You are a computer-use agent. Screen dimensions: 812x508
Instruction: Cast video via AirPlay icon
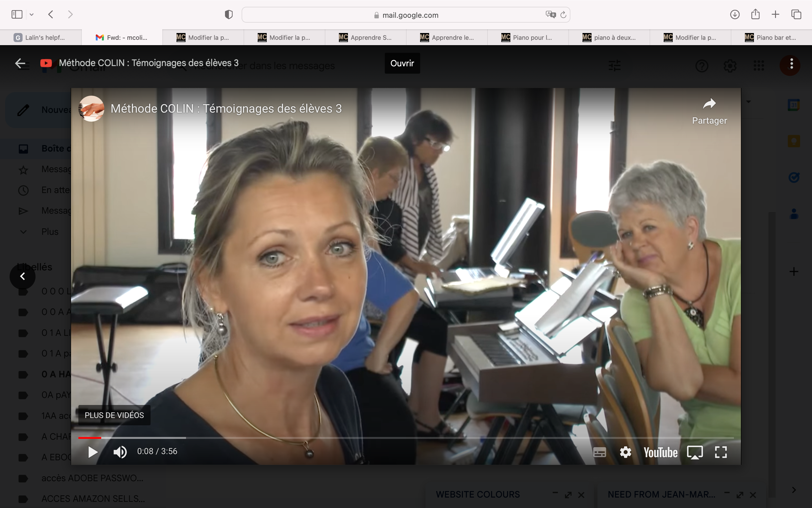point(695,452)
